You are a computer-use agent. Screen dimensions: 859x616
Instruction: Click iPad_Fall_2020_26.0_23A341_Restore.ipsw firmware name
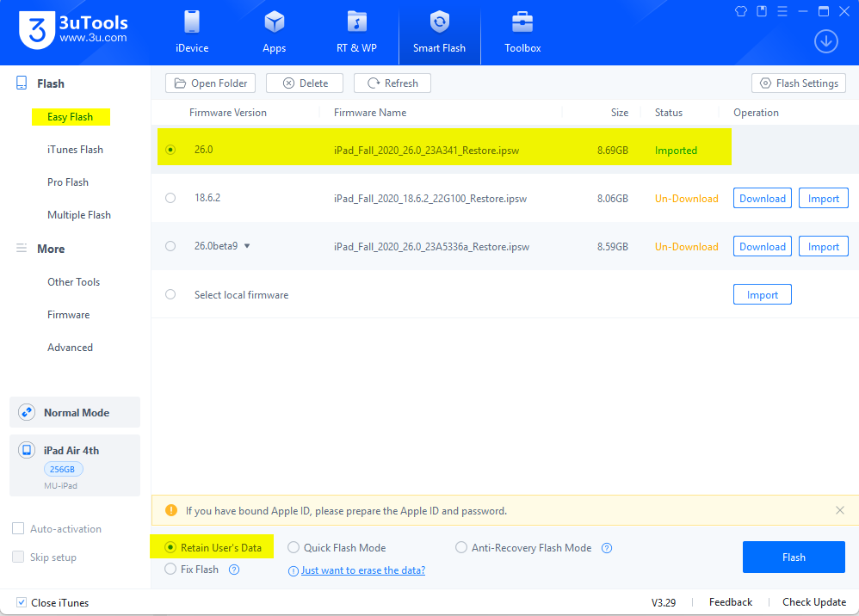(x=427, y=150)
